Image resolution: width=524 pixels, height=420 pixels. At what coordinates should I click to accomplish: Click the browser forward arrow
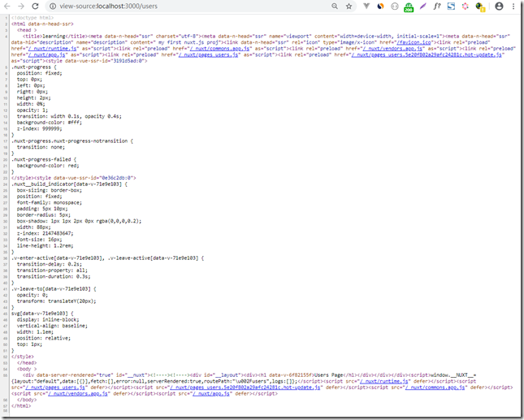click(21, 6)
